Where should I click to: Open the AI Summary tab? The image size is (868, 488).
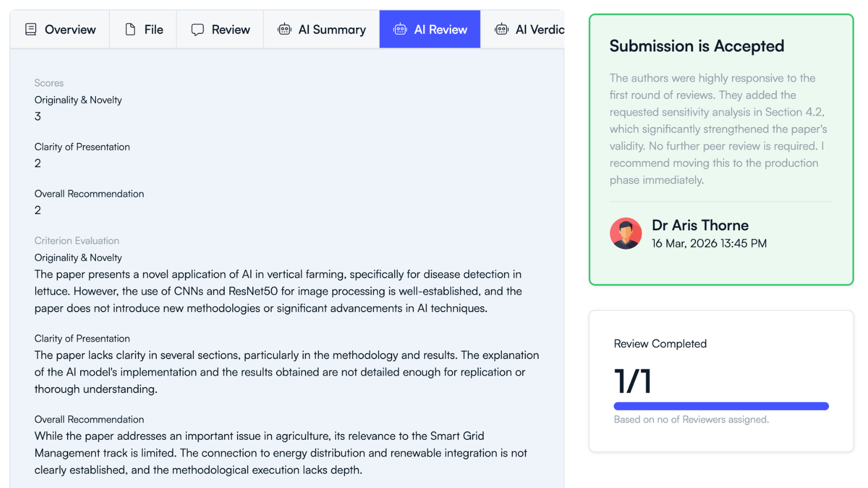(321, 29)
